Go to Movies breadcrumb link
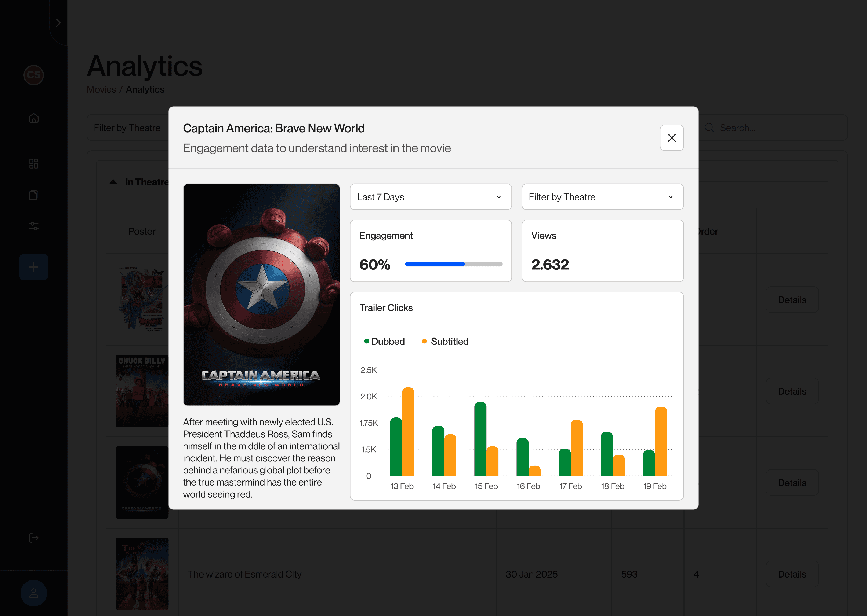The width and height of the screenshot is (867, 616). (101, 89)
